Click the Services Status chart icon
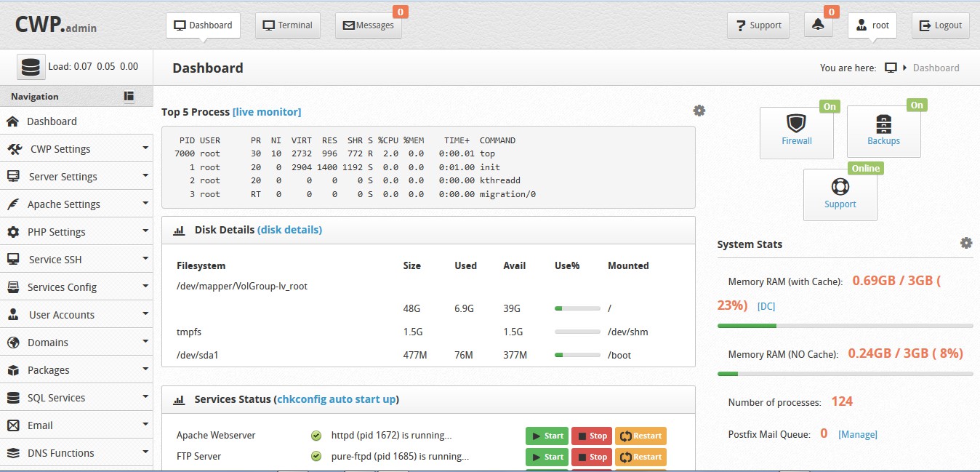Screen dimensions: 980x472 click(179, 399)
